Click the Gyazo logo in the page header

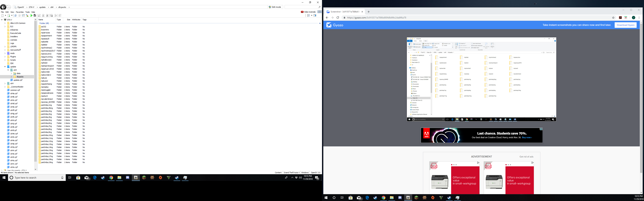tap(335, 25)
